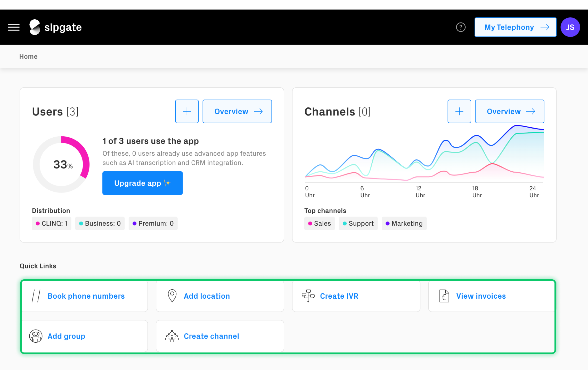This screenshot has height=370, width=588.
Task: Click the Channels [0] heading
Action: tap(337, 112)
